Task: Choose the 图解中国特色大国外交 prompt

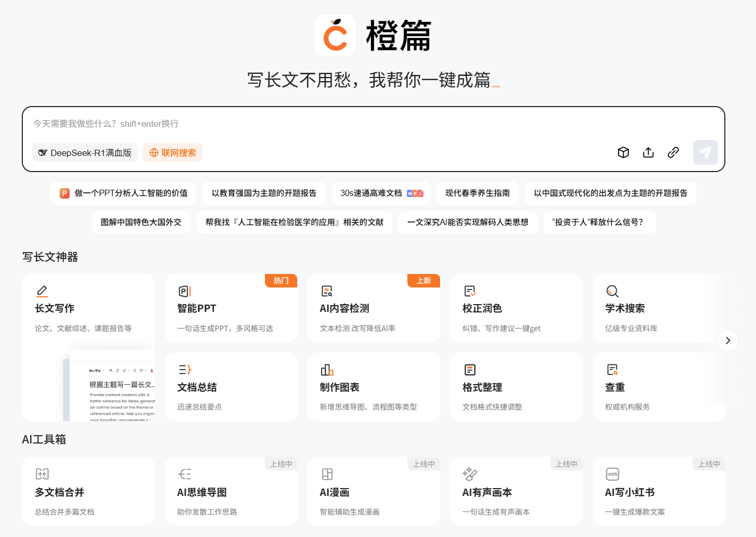Action: coord(141,222)
